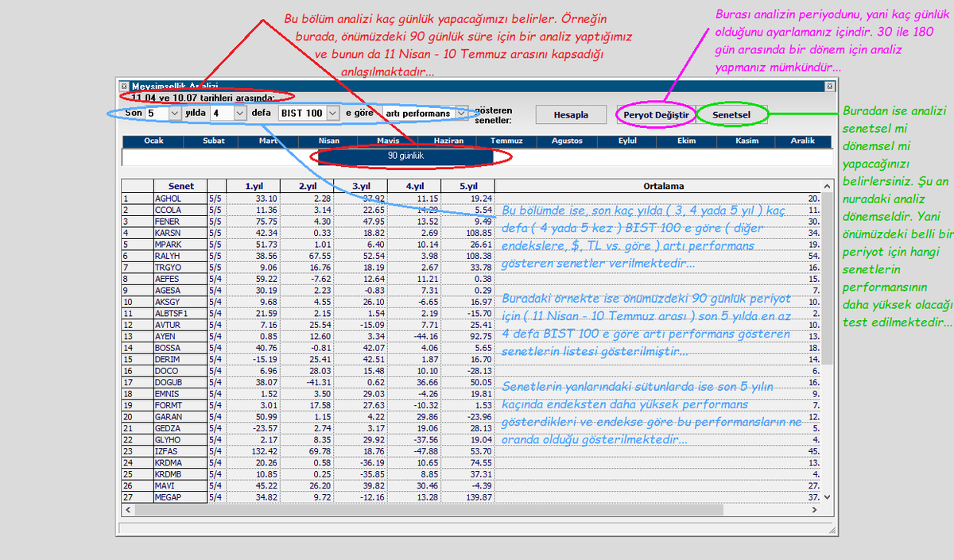Click the Senetsel button
The width and height of the screenshot is (954, 560).
click(731, 114)
